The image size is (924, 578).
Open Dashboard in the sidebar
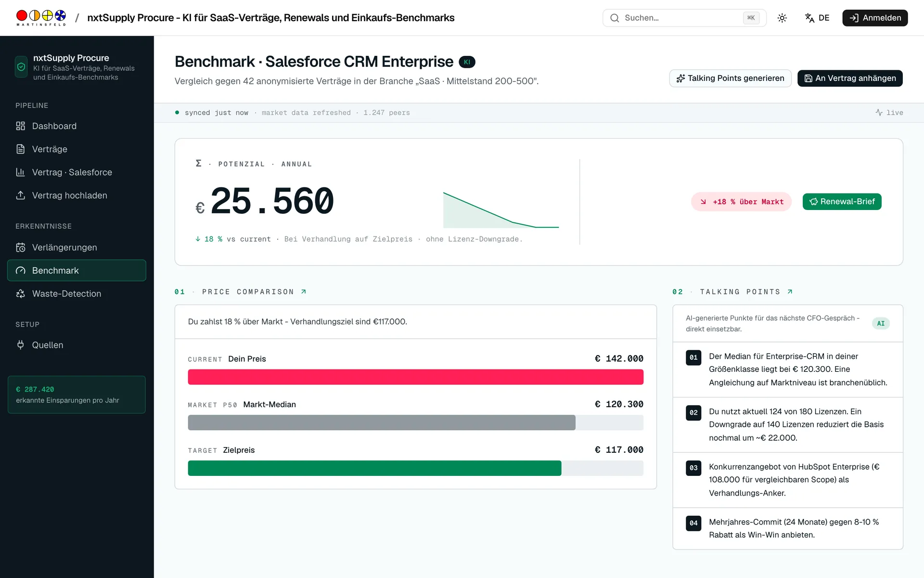click(77, 126)
